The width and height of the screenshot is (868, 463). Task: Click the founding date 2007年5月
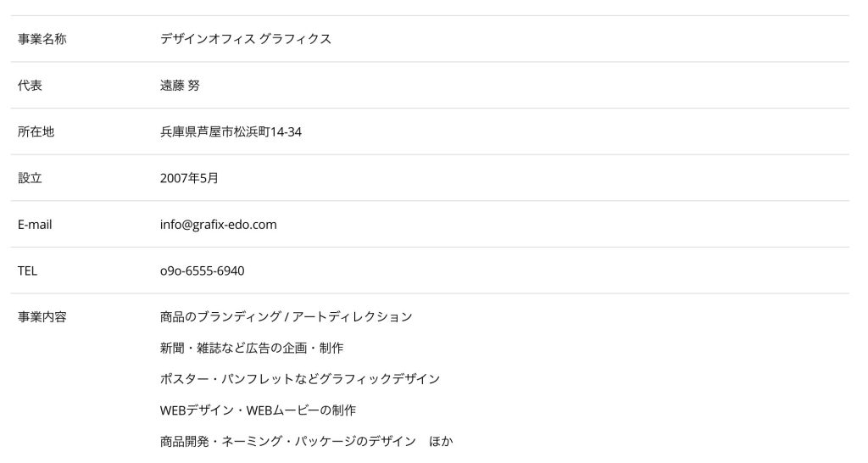tap(189, 178)
